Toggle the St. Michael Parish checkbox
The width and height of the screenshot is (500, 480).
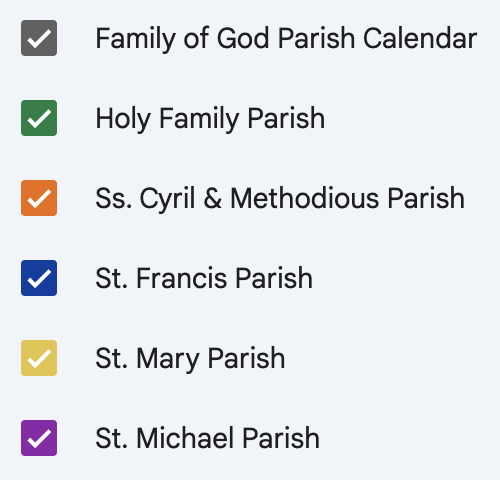(39, 438)
